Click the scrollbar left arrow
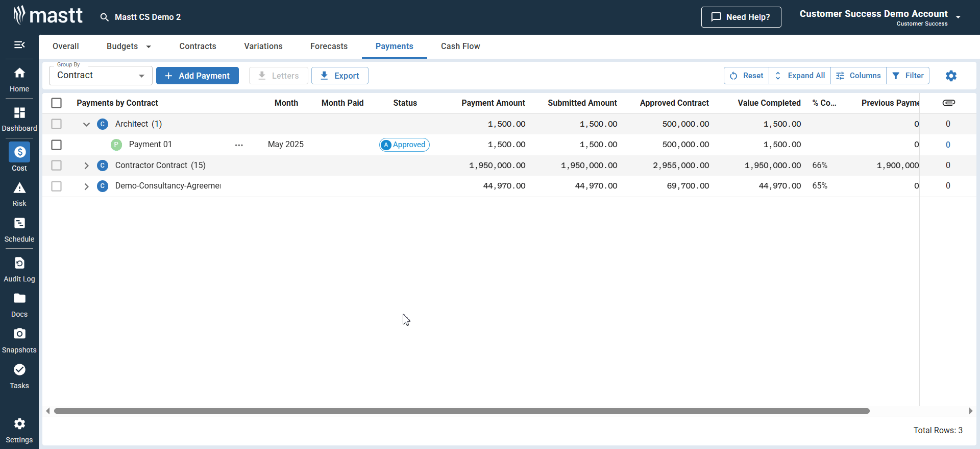The image size is (980, 449). click(48, 411)
